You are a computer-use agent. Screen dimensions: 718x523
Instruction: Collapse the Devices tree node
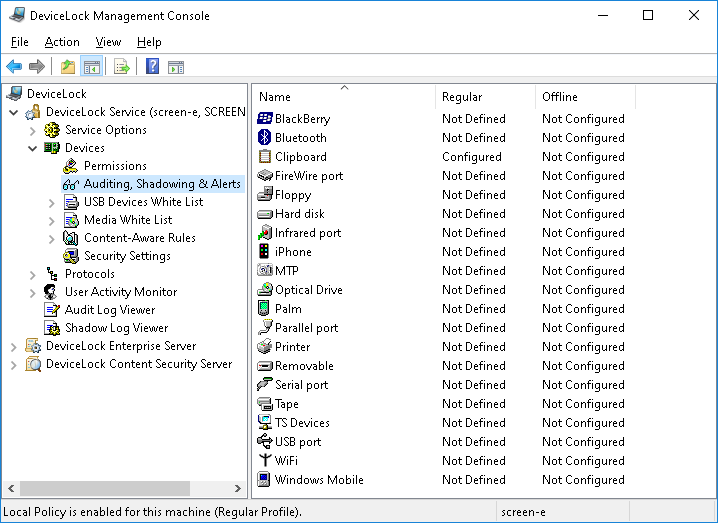coord(33,148)
